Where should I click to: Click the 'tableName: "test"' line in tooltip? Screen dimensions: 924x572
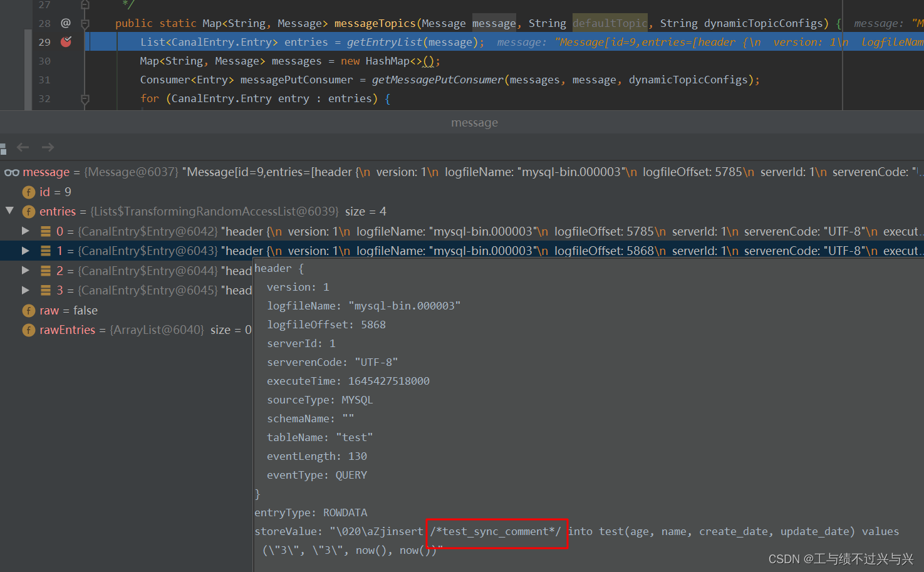tap(320, 437)
